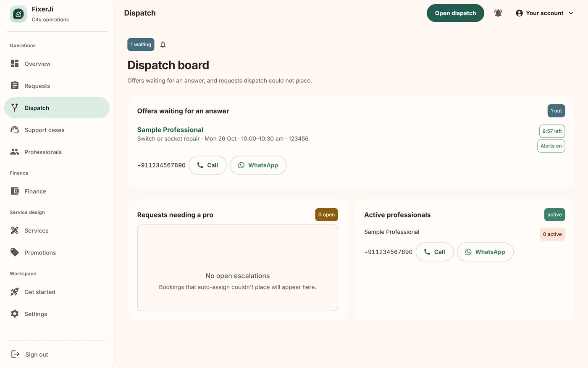Click Sign out label
The height and width of the screenshot is (368, 588).
pyautogui.click(x=37, y=355)
